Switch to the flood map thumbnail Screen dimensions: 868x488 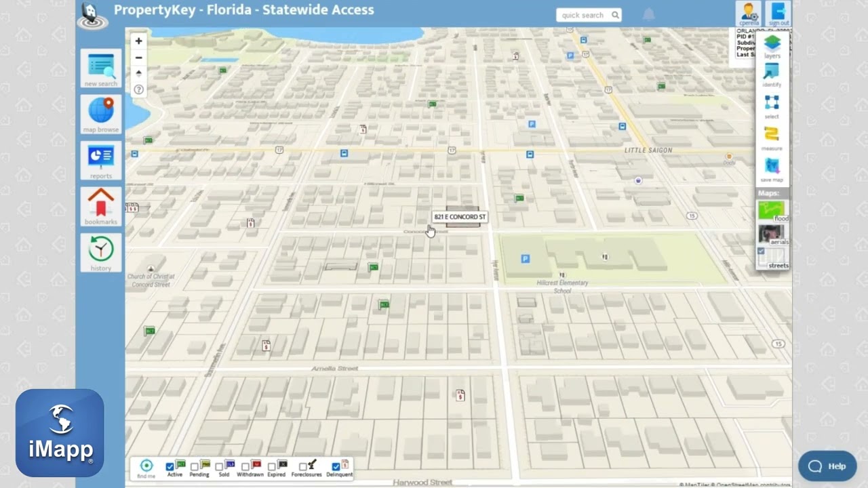[x=772, y=211]
